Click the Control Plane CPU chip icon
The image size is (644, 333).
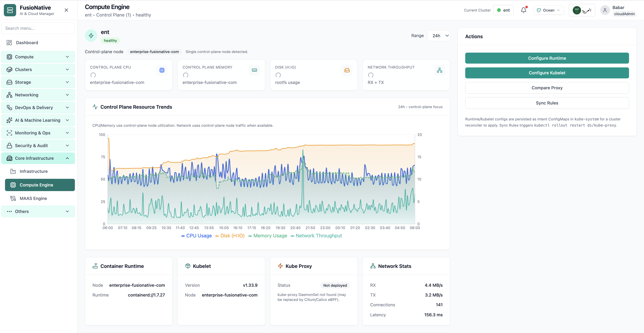coord(162,70)
